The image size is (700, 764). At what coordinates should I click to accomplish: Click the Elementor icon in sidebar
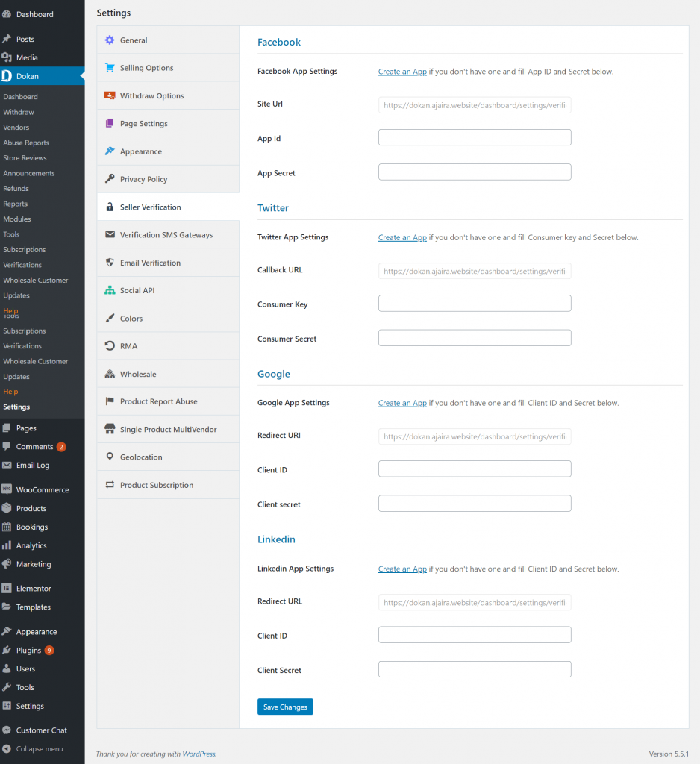pos(6,588)
